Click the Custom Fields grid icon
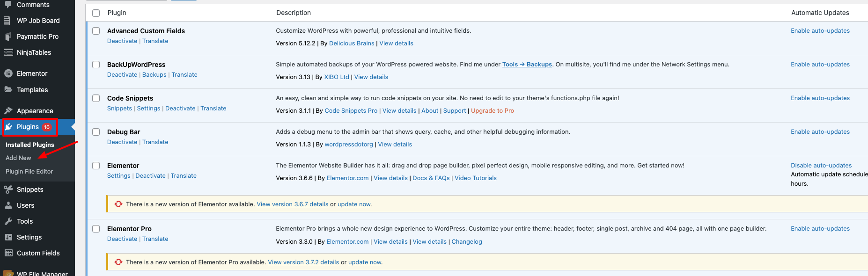The image size is (868, 276). click(x=8, y=253)
